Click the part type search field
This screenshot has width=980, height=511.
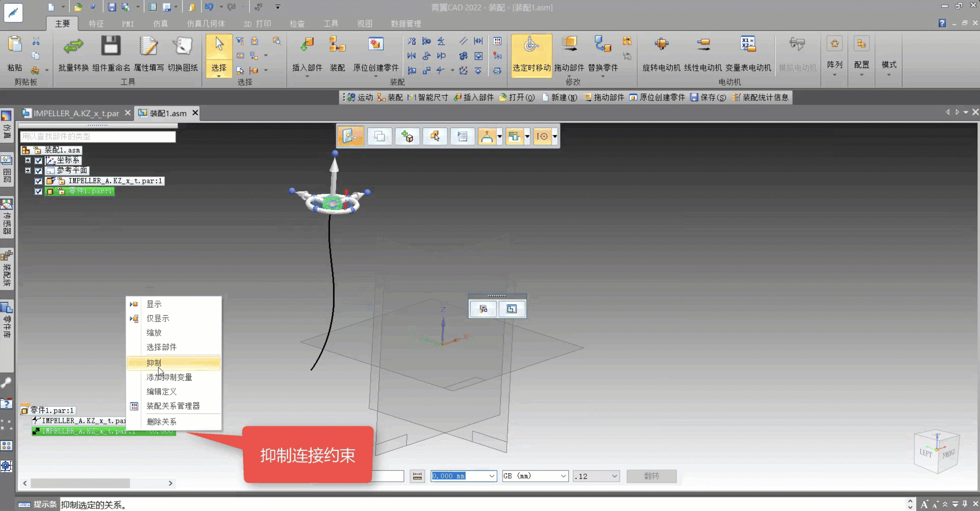pos(98,136)
